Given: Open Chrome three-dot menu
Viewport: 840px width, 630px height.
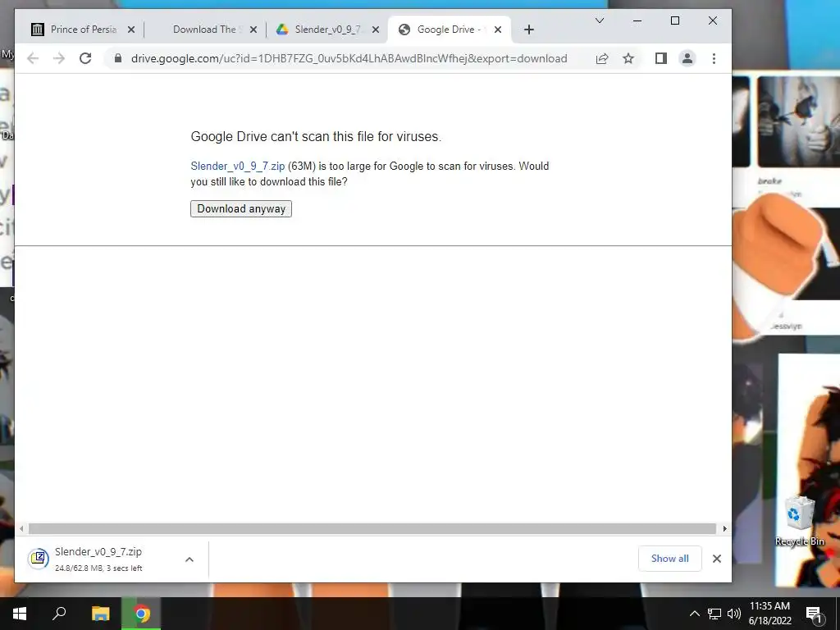Looking at the screenshot, I should click(x=714, y=58).
